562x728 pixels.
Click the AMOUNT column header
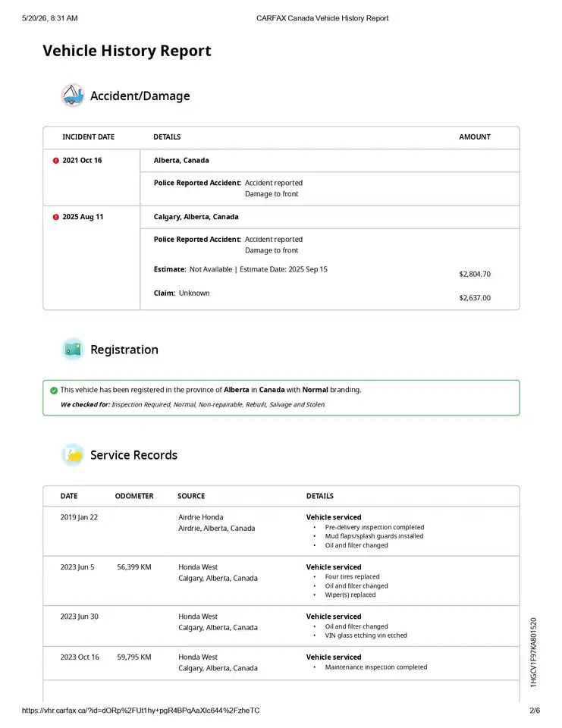click(x=475, y=137)
